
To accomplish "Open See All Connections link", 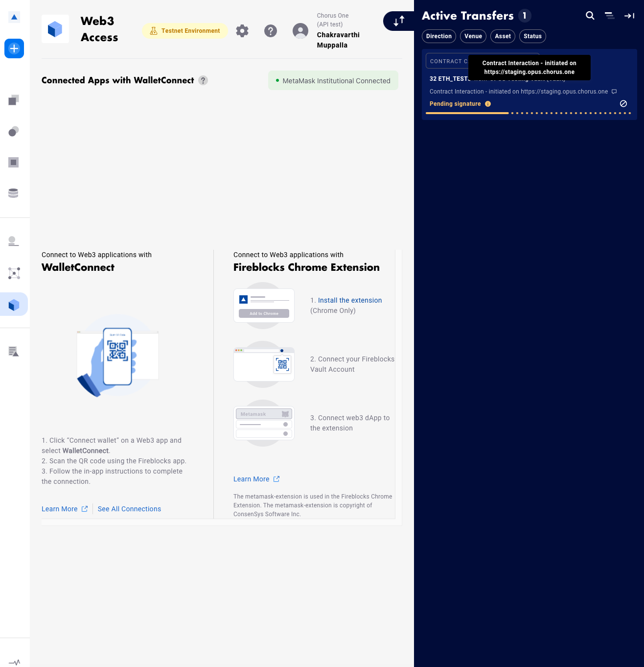I will 129,509.
